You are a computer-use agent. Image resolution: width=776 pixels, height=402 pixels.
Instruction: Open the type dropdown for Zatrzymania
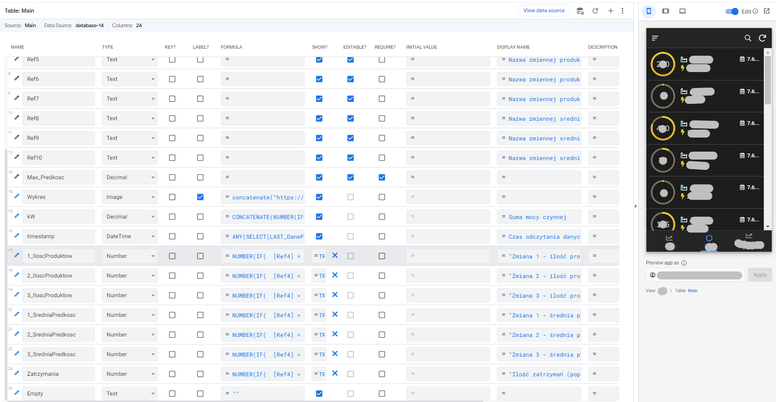130,374
